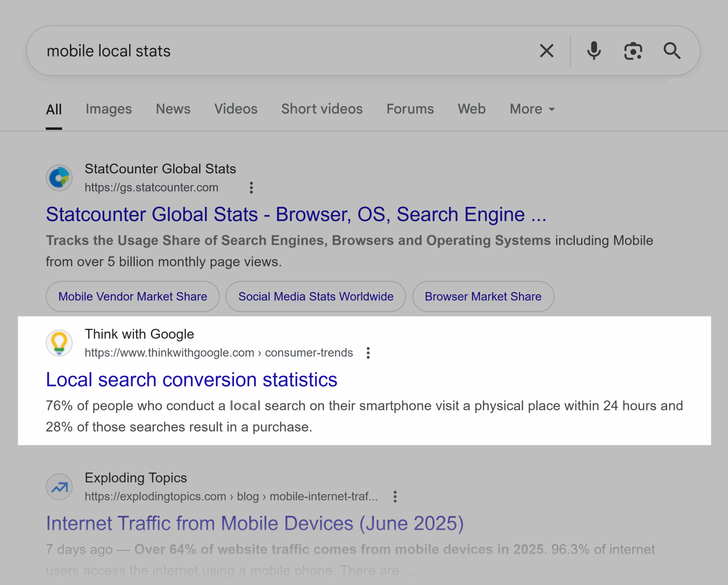Click the Think with Google lightbulb favicon
This screenshot has width=728, height=585.
point(59,342)
